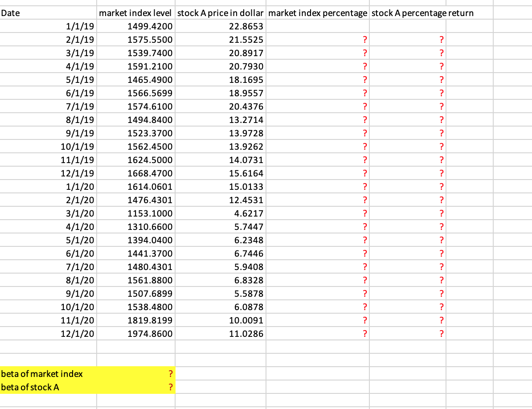
Task: Click the date cell 10/1/20
Action: point(48,307)
